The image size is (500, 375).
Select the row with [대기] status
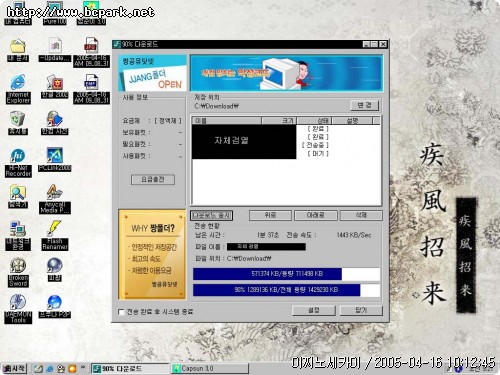[286, 153]
